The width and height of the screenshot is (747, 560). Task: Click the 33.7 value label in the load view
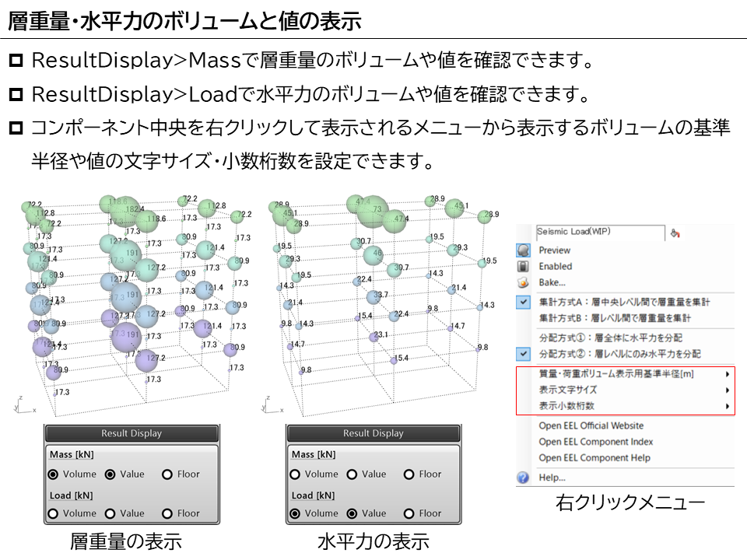[381, 295]
